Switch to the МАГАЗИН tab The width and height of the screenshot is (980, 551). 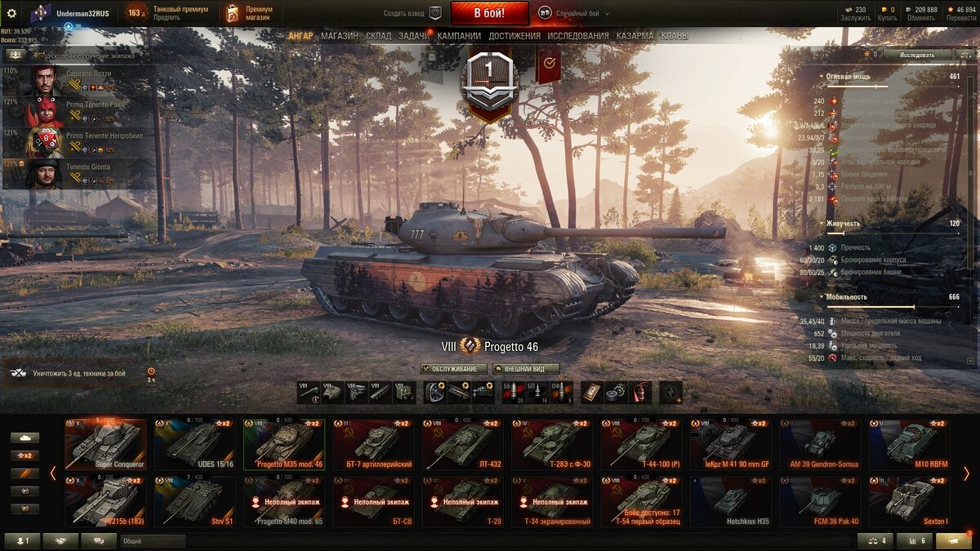click(x=339, y=36)
